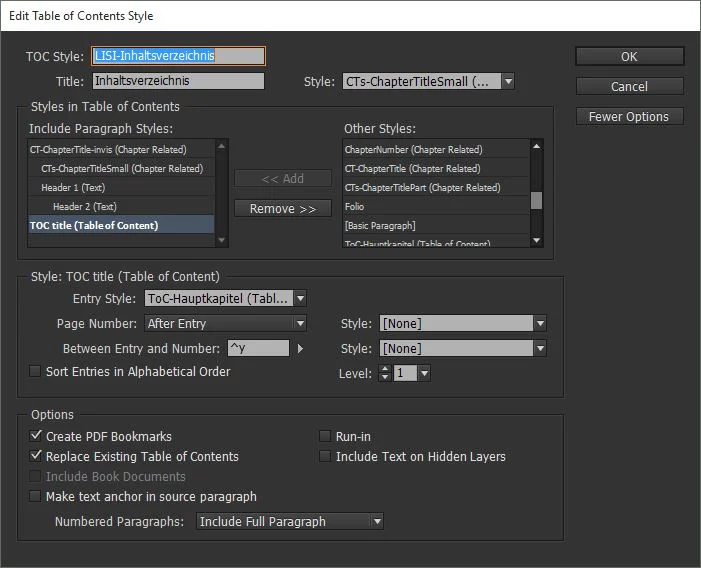
Task: Click the disabled << Add button
Action: (283, 179)
